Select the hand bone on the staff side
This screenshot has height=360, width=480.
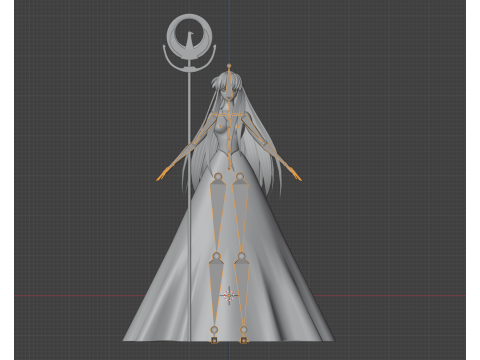[x=164, y=175]
